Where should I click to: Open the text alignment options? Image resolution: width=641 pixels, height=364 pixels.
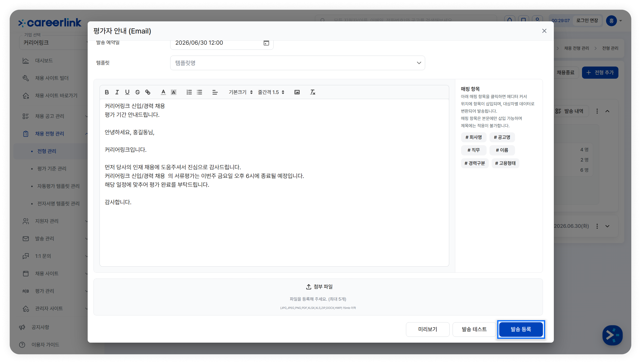click(215, 92)
